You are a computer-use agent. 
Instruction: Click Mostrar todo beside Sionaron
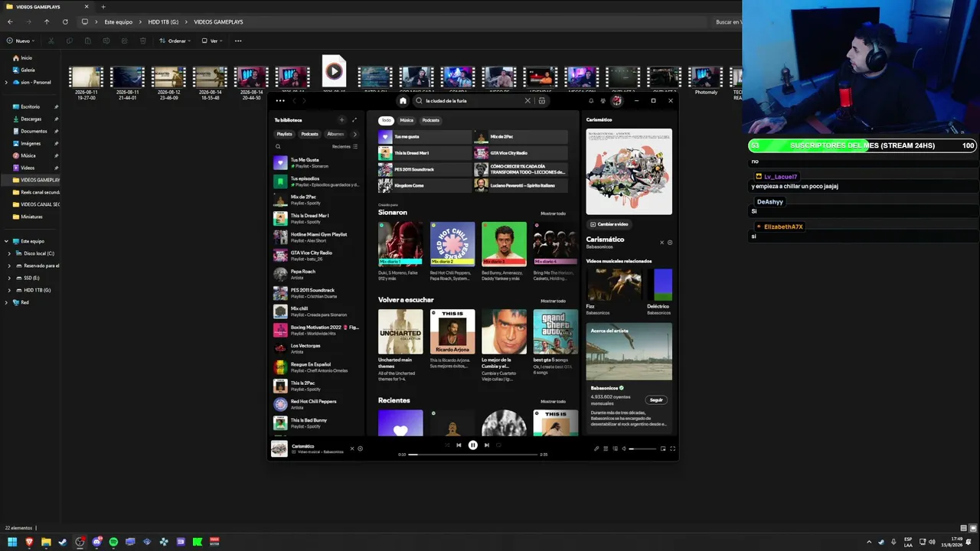click(x=553, y=214)
